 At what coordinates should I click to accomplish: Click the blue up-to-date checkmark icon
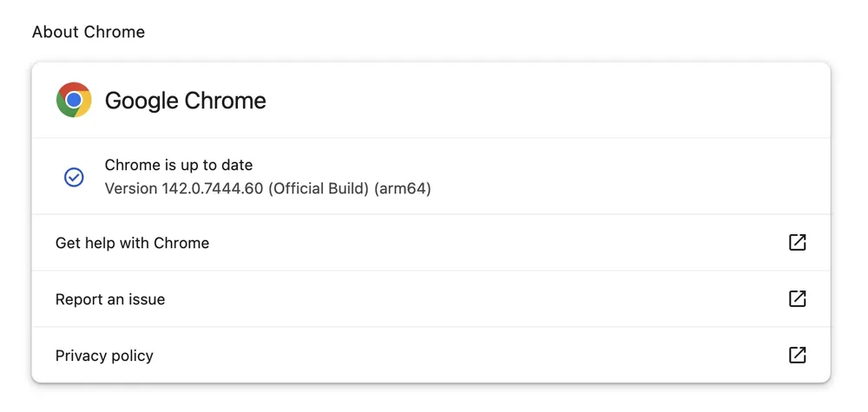[x=74, y=177]
